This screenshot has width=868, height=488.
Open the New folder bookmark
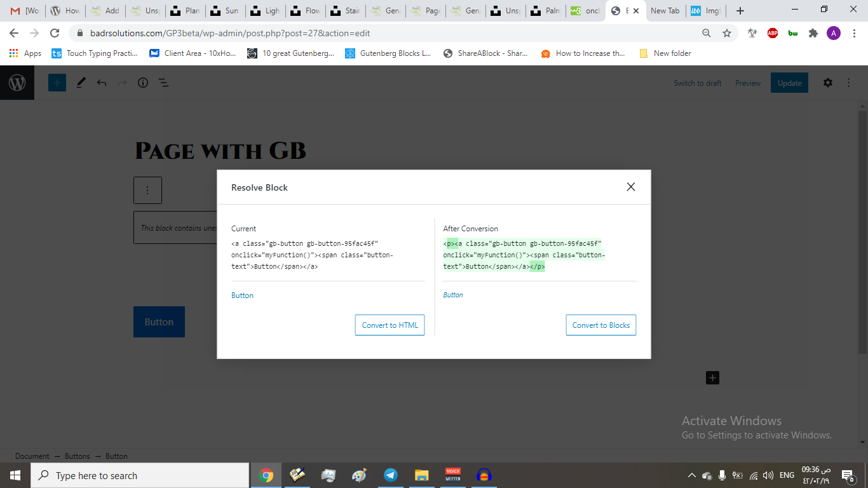pyautogui.click(x=665, y=53)
